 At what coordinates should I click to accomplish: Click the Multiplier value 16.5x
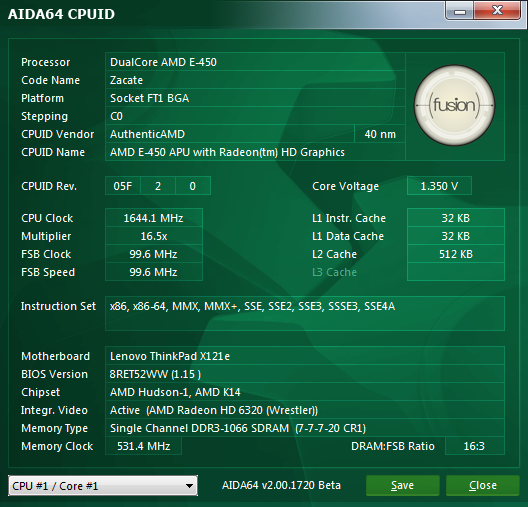[x=154, y=236]
